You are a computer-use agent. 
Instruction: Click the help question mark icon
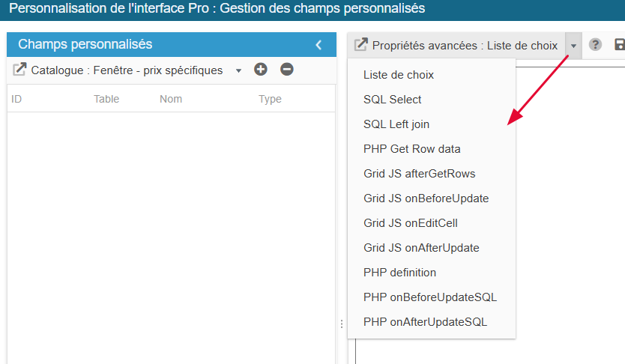click(x=596, y=45)
